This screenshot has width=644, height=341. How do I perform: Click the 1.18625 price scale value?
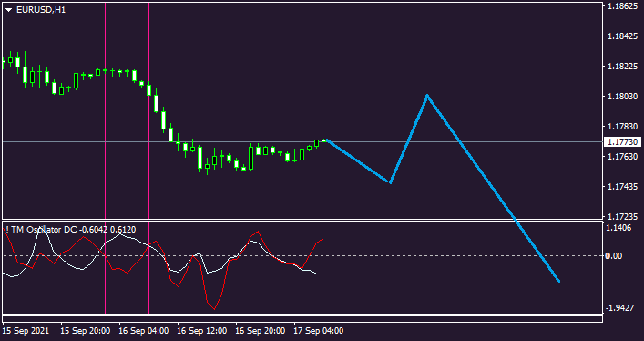pyautogui.click(x=623, y=7)
